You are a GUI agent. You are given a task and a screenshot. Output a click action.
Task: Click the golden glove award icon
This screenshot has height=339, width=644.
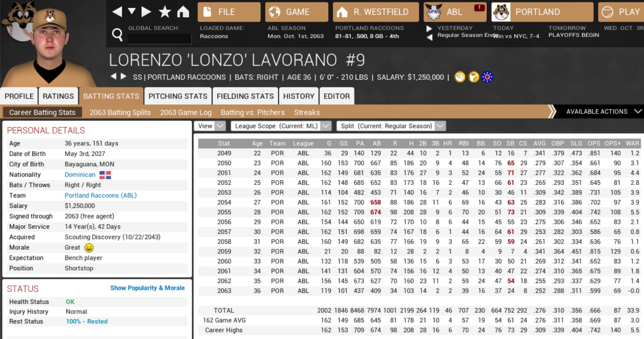459,77
